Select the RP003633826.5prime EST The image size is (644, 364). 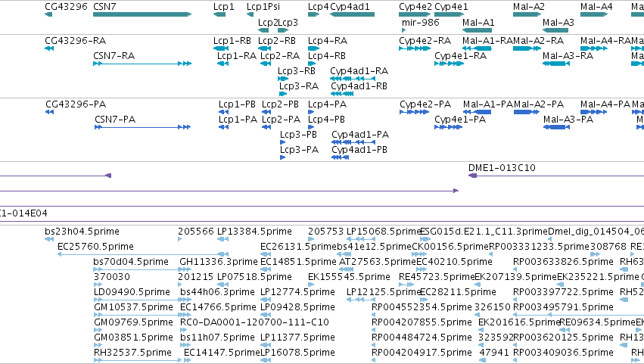pos(515,270)
